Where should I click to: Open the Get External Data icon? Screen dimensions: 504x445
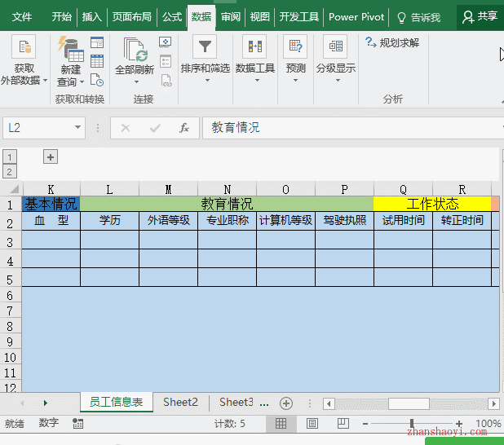[24, 47]
